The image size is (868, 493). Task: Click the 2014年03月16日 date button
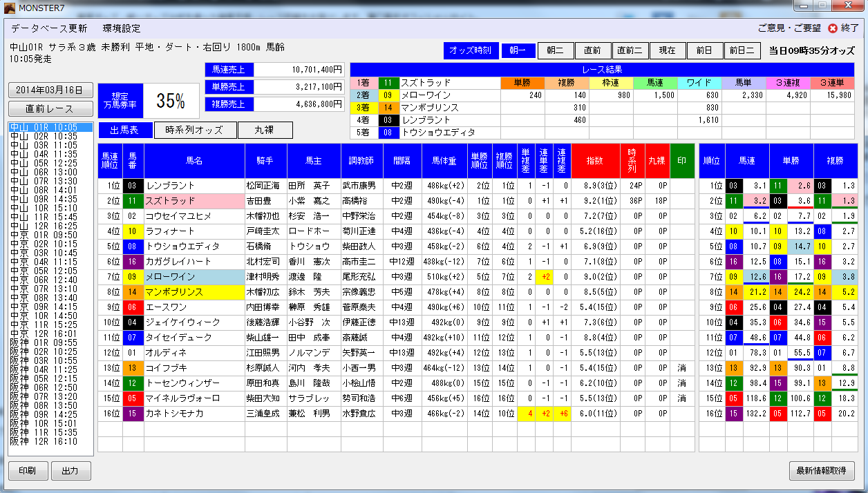pos(50,90)
